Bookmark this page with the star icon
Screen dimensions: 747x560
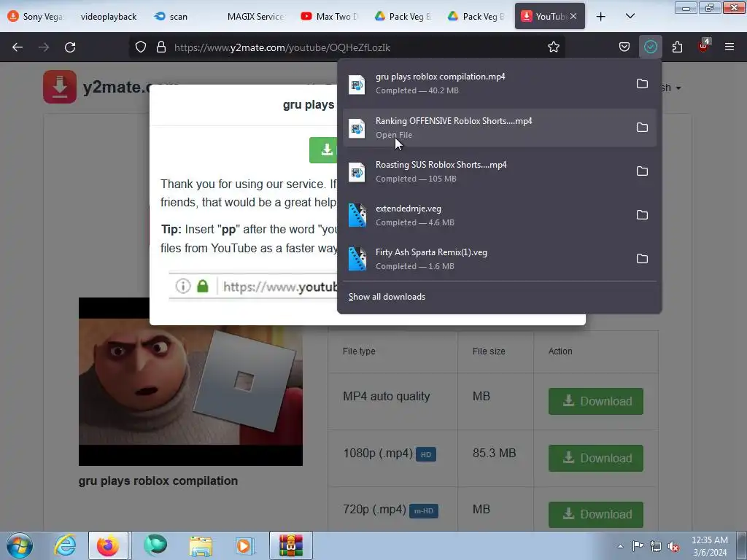(553, 47)
